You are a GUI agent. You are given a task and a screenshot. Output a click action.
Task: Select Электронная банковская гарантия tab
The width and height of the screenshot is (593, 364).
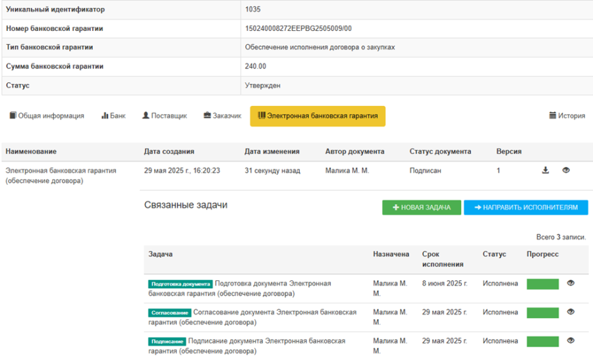coord(318,116)
